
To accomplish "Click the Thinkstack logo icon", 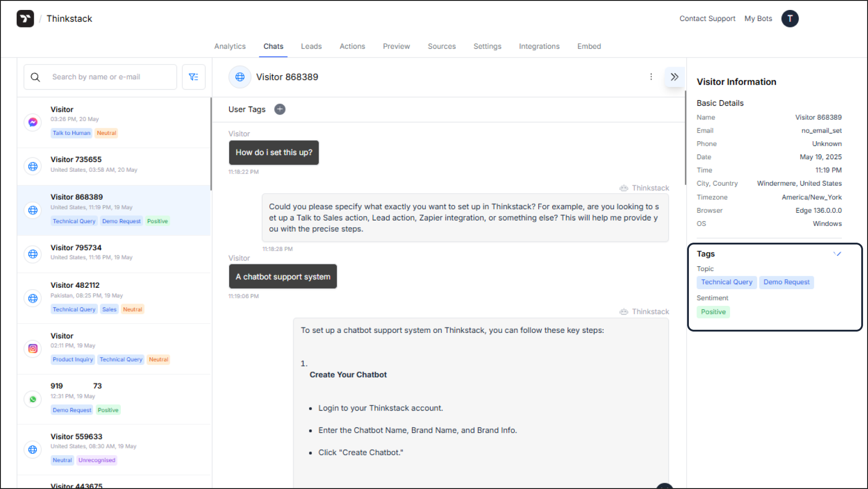I will pos(25,18).
